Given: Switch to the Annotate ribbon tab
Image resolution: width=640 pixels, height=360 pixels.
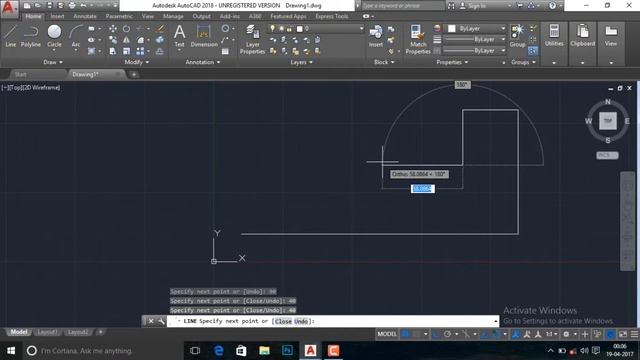Looking at the screenshot, I should click(85, 16).
